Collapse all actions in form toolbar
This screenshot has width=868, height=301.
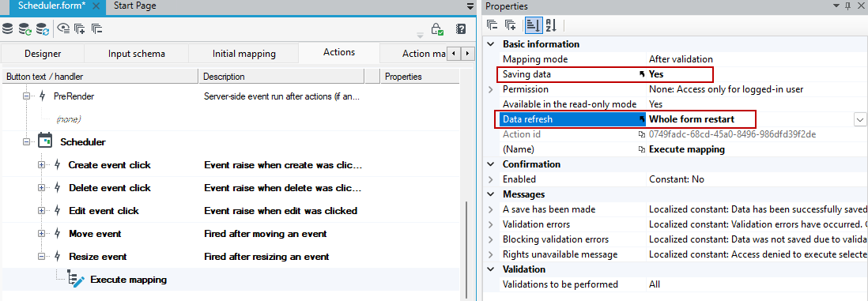tap(96, 28)
